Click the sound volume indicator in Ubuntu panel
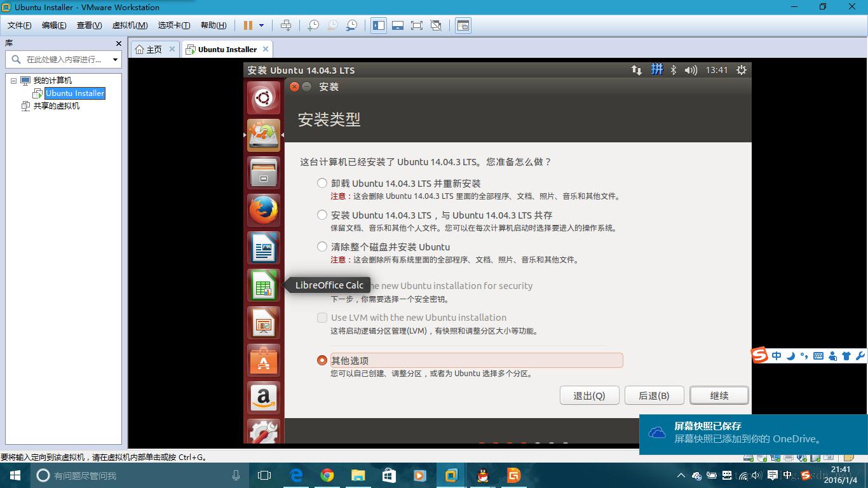The width and height of the screenshot is (868, 488). point(691,70)
